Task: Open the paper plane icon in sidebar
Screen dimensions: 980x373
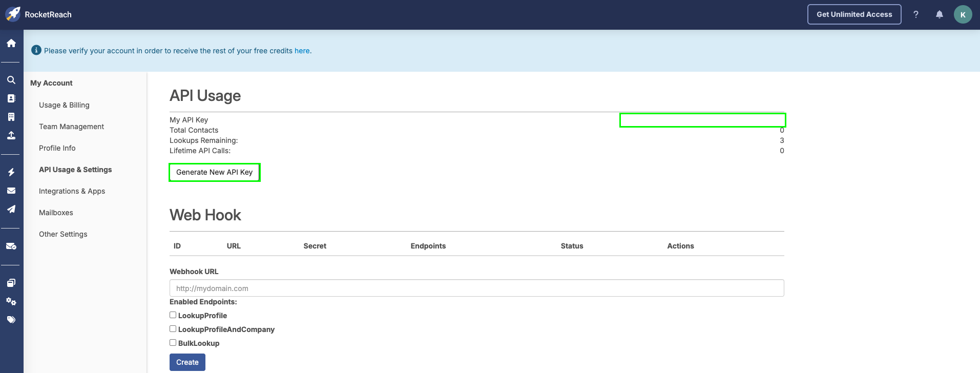Action: (11, 209)
